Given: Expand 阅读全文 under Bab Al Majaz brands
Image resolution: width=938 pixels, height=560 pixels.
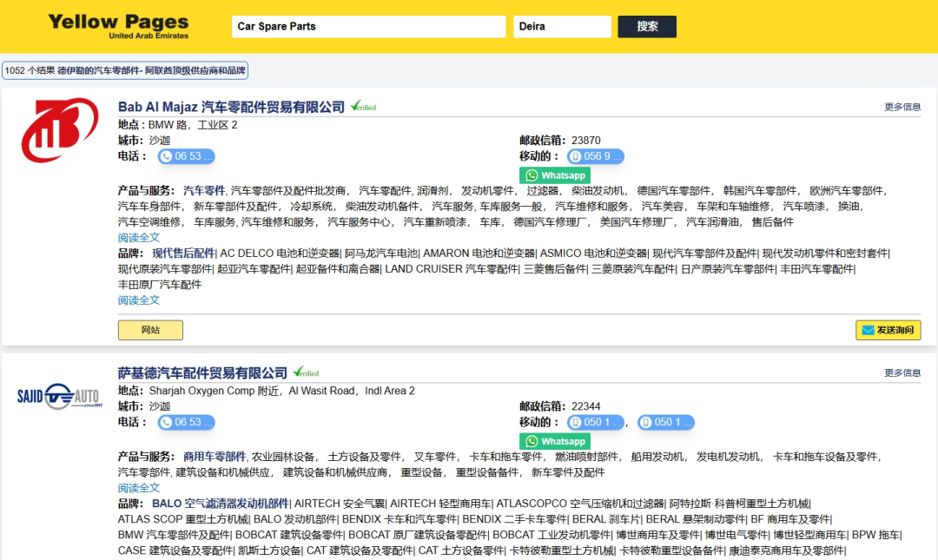Looking at the screenshot, I should tap(139, 300).
